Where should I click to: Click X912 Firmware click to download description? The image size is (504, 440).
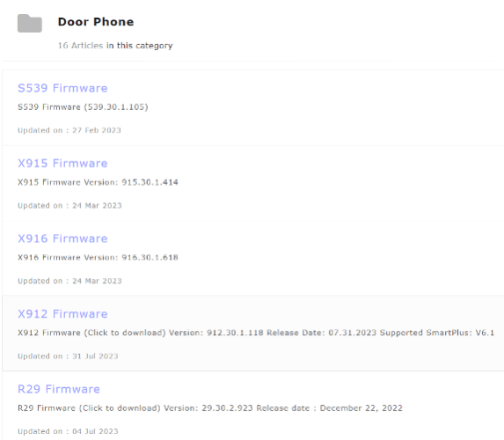tap(256, 333)
